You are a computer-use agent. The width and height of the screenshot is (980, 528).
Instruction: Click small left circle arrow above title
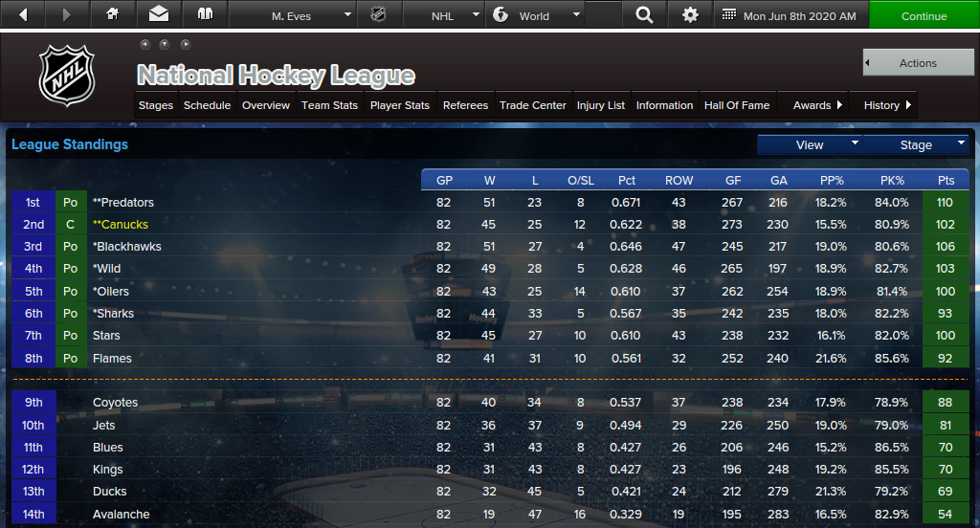pos(145,44)
